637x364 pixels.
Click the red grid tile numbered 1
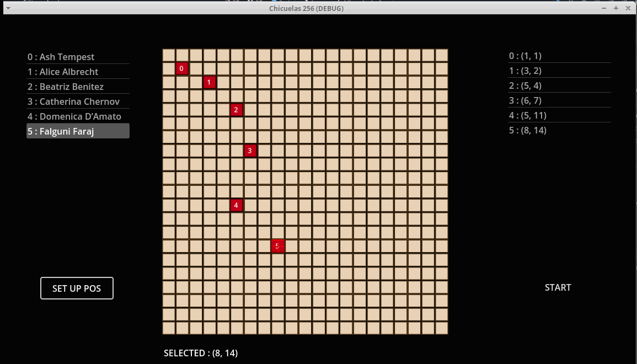pyautogui.click(x=209, y=83)
